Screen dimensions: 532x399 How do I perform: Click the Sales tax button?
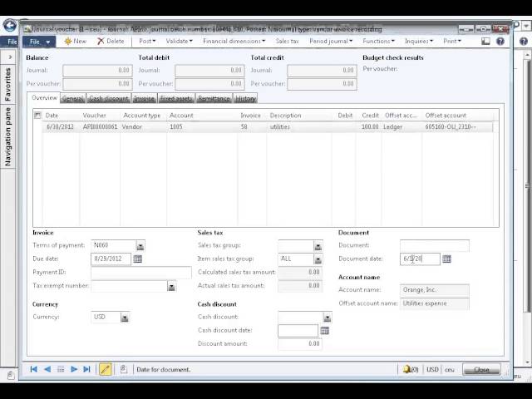(x=287, y=41)
